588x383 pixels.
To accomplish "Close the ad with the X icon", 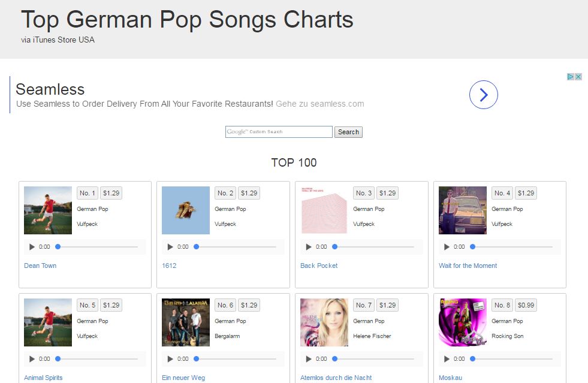I will tap(578, 77).
